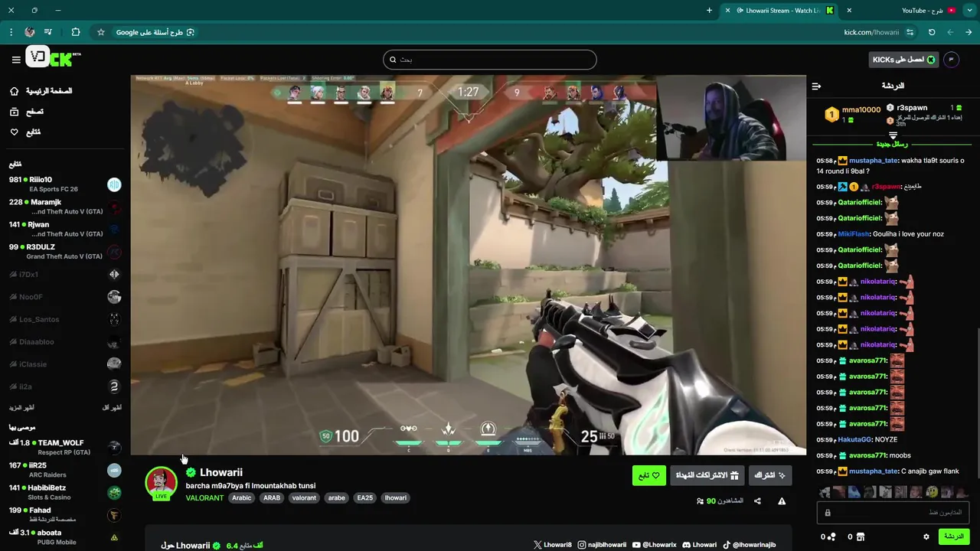
Task: Click the 'Arabic' stream tag
Action: (242, 497)
